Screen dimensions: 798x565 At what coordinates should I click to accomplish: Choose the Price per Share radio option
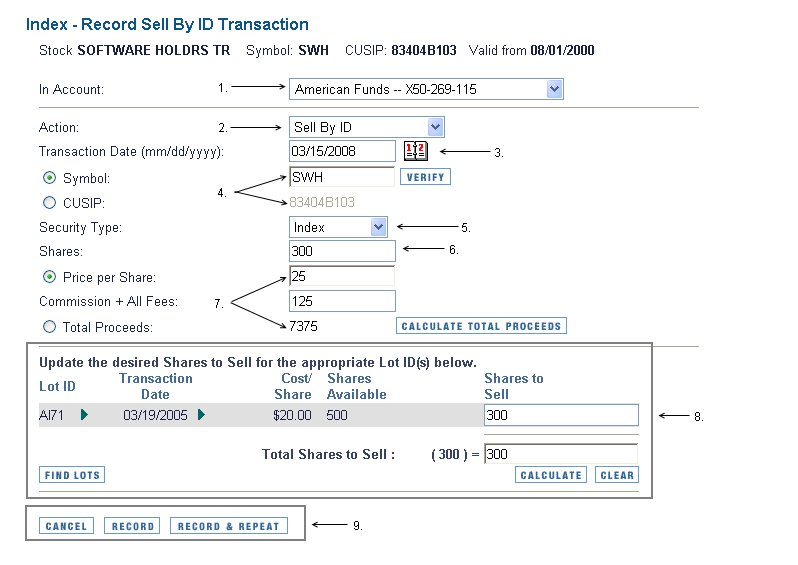coord(49,277)
